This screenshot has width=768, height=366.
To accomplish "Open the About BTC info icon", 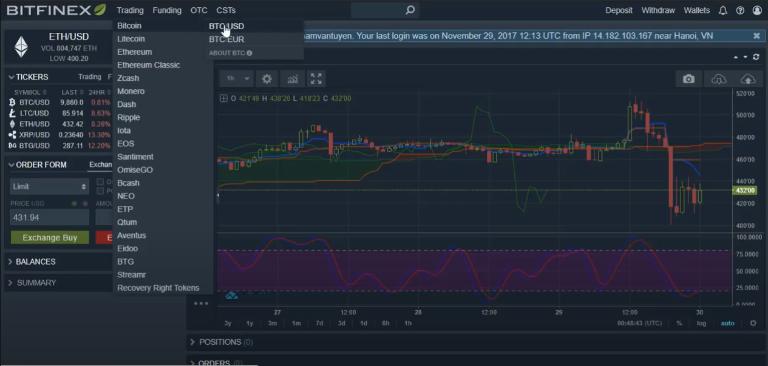I will click(249, 53).
